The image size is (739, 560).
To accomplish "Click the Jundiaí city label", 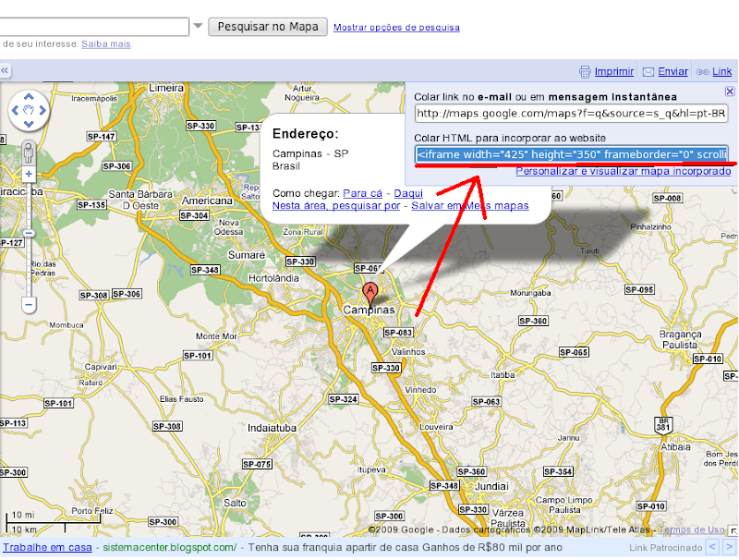I will click(491, 486).
